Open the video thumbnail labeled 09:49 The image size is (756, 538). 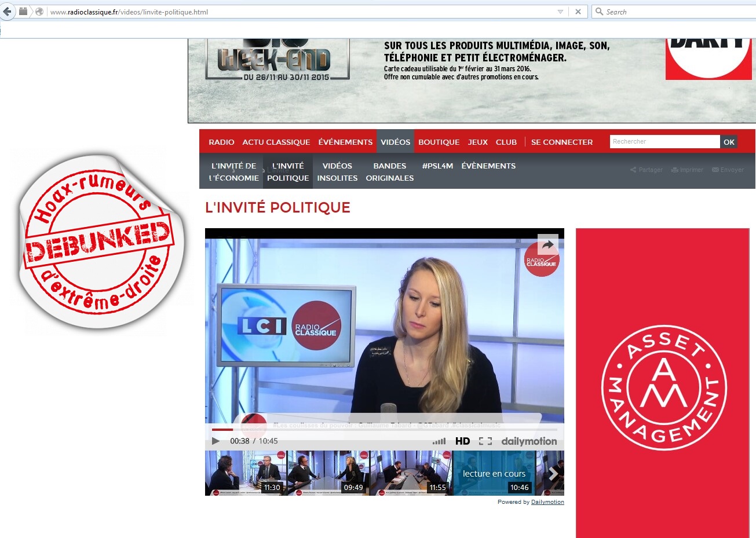click(x=328, y=473)
